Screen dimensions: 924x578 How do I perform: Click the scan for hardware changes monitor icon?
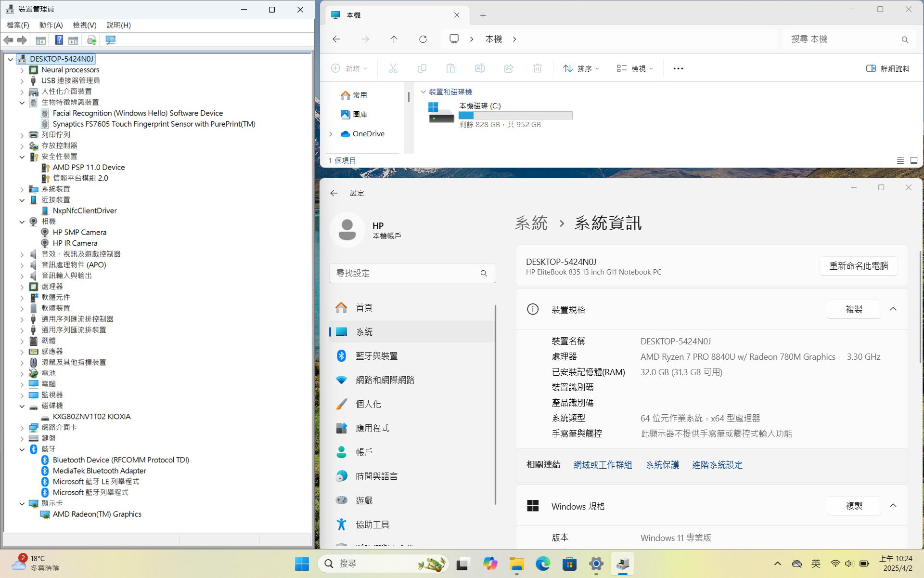click(110, 40)
